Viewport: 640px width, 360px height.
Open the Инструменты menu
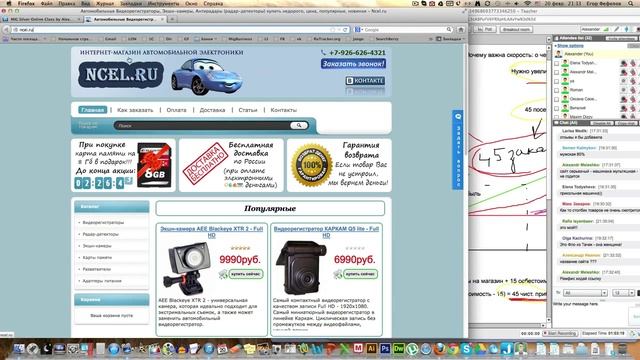point(163,3)
